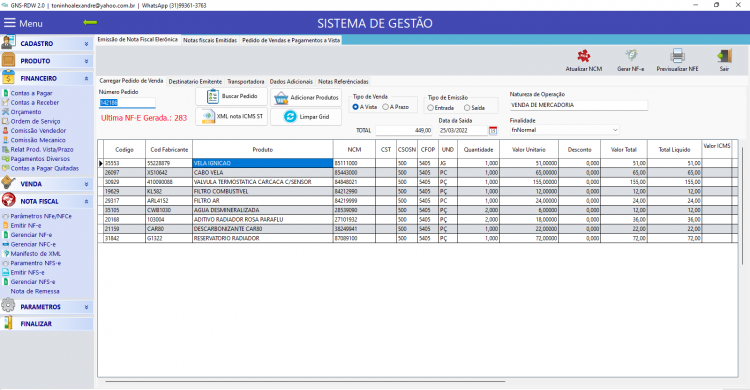
Task: Click the Contas a Pagar icon
Action: (x=6, y=93)
